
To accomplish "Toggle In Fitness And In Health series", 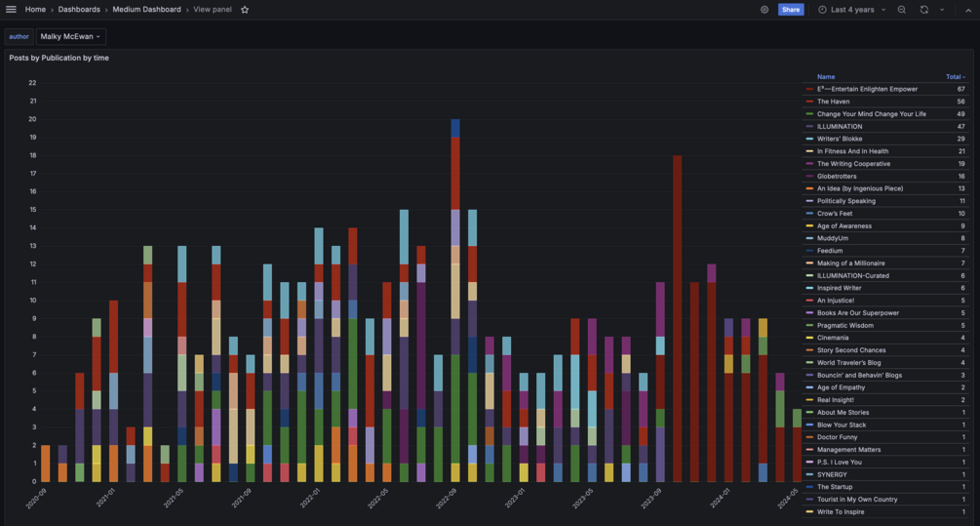I will 852,151.
